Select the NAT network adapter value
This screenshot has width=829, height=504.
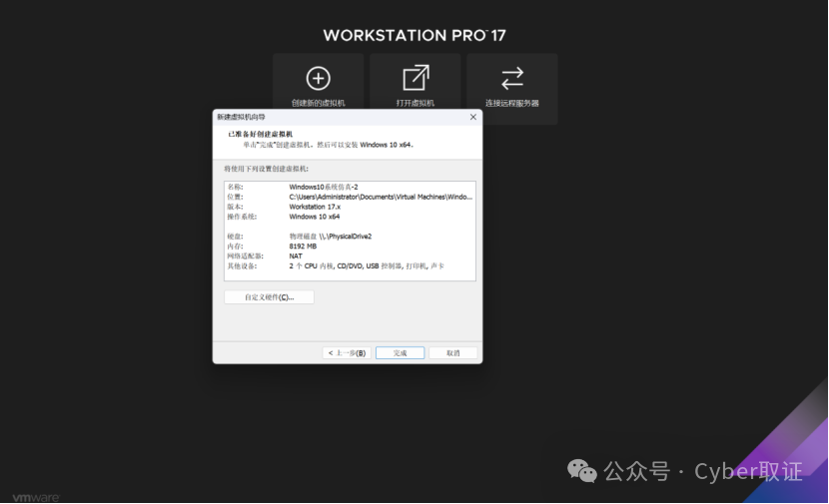coord(296,256)
